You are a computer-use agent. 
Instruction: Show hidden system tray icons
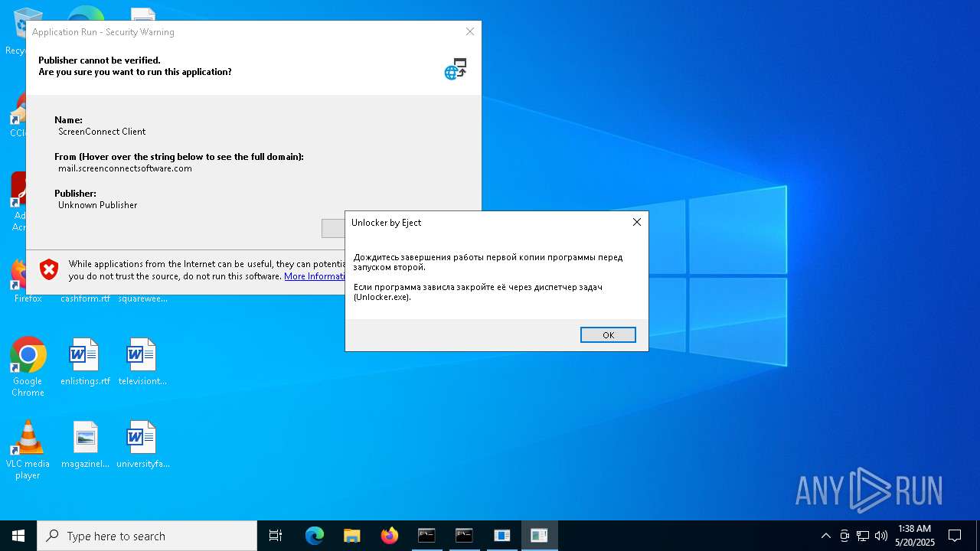coord(825,536)
